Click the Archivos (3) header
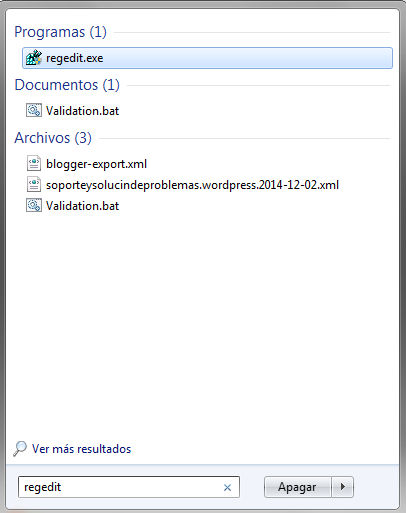Viewport: 406px width, 513px height. tap(53, 138)
